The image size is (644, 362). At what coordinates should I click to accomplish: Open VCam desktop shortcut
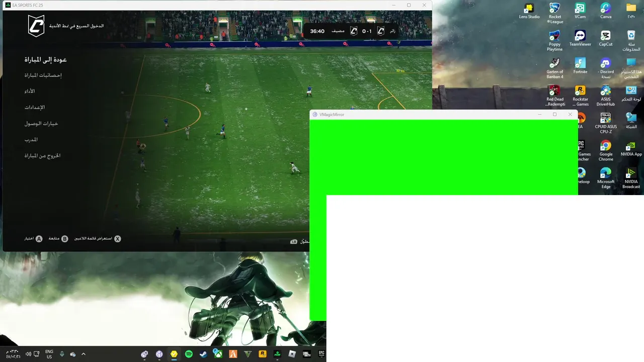click(580, 11)
